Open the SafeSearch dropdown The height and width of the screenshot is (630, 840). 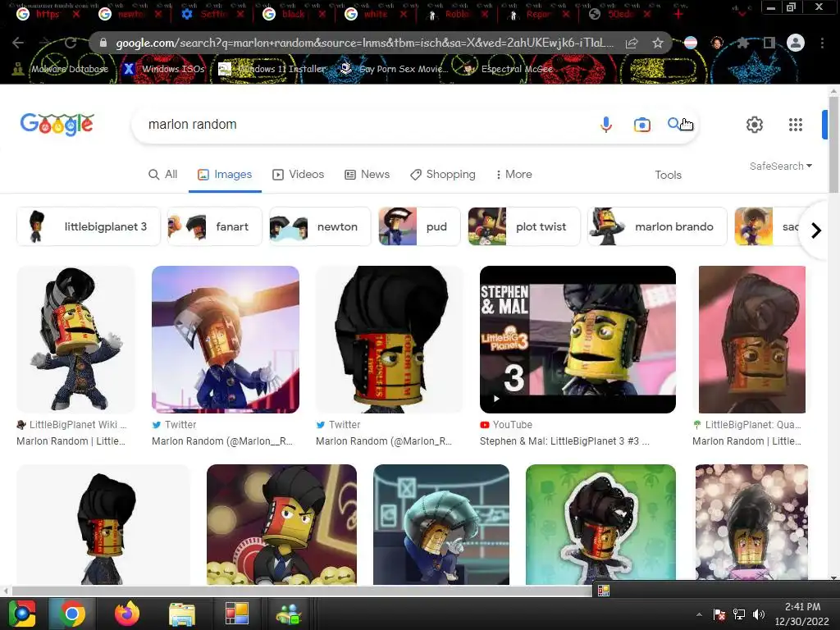click(x=781, y=166)
